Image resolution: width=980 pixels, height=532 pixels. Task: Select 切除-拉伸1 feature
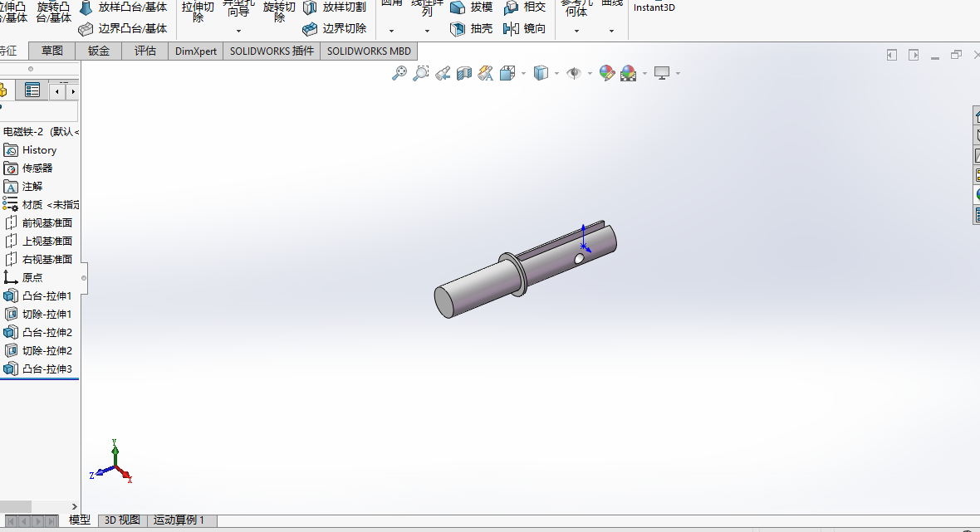coord(37,314)
